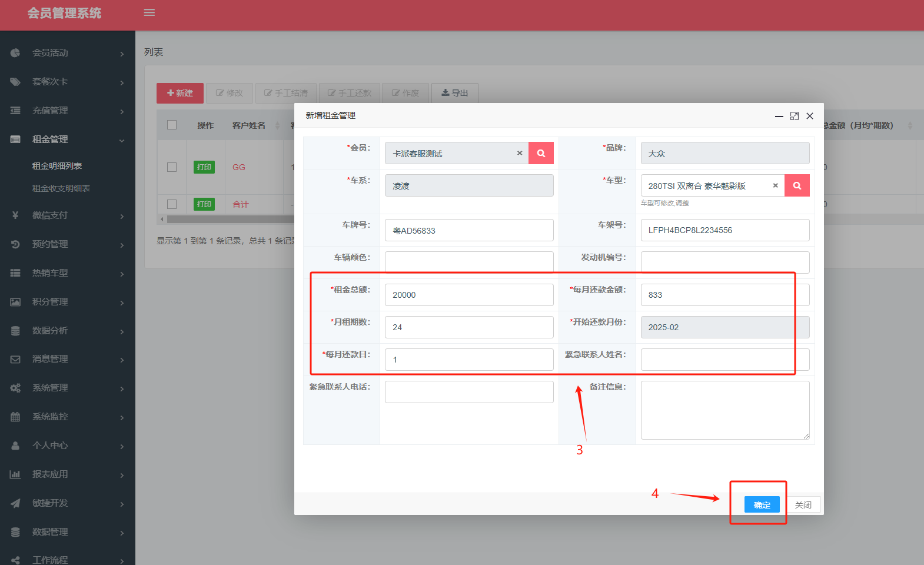
Task: Click the search icon beside 车型 field
Action: pos(797,185)
